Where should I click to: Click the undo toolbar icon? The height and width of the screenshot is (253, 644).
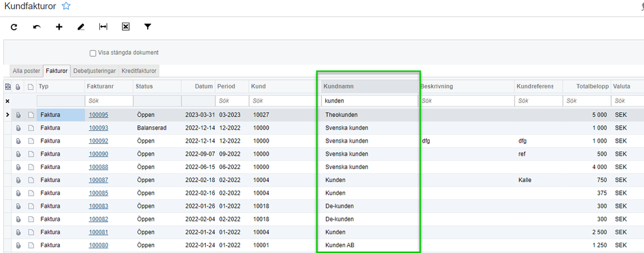(37, 26)
